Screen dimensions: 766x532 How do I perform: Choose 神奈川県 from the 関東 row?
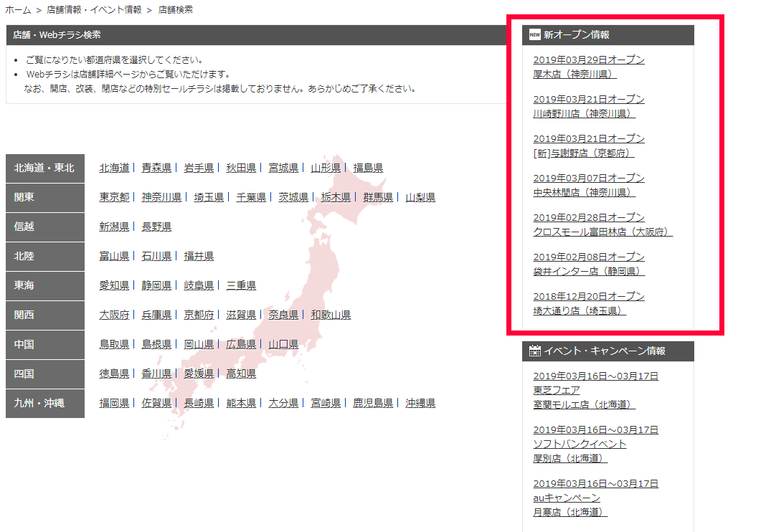pyautogui.click(x=161, y=197)
